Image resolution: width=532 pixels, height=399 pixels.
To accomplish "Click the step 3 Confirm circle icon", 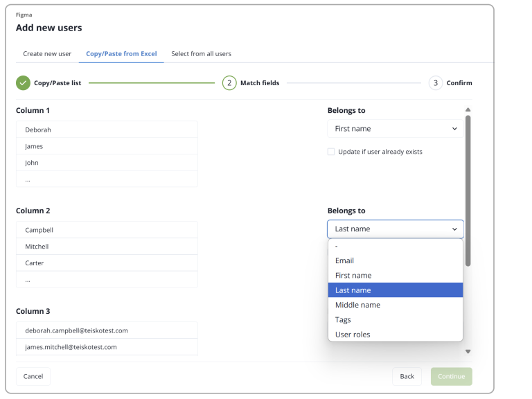I will 436,83.
